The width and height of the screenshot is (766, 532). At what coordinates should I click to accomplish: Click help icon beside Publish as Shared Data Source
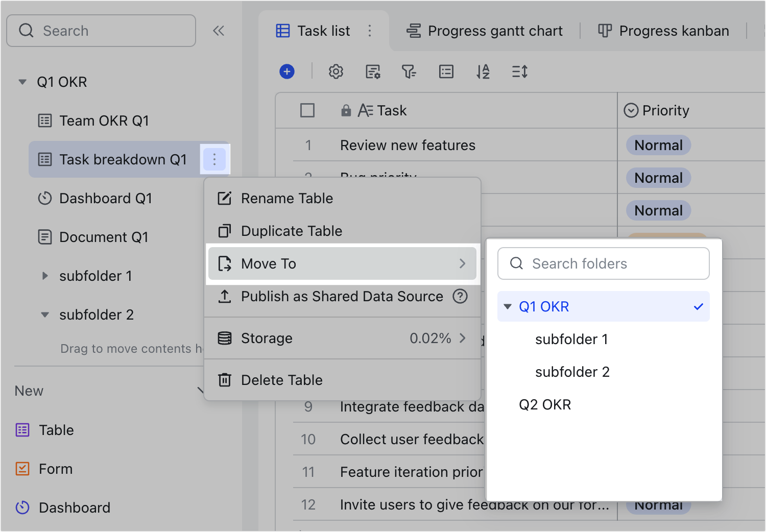click(x=460, y=296)
